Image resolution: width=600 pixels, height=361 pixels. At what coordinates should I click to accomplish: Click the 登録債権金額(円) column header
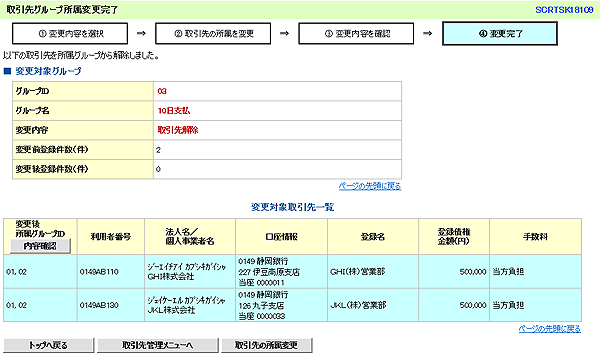point(454,237)
